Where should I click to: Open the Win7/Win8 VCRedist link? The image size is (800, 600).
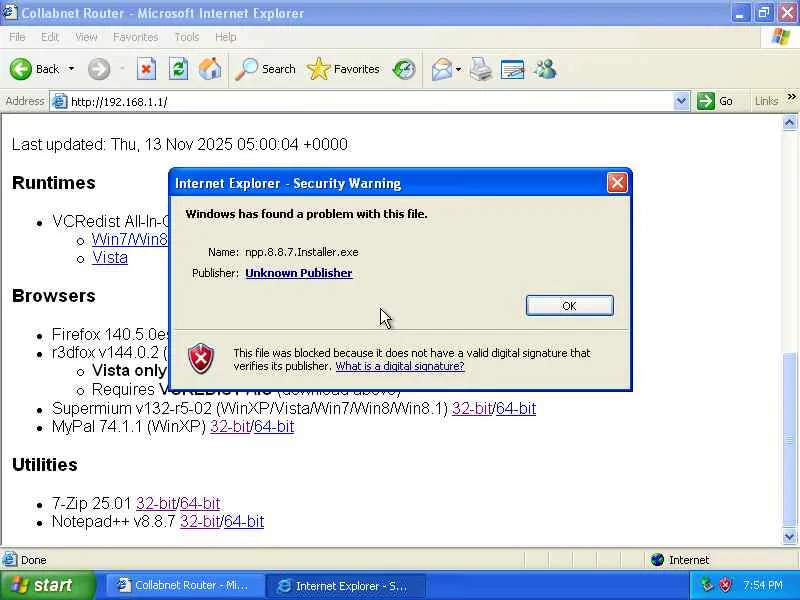[x=130, y=239]
